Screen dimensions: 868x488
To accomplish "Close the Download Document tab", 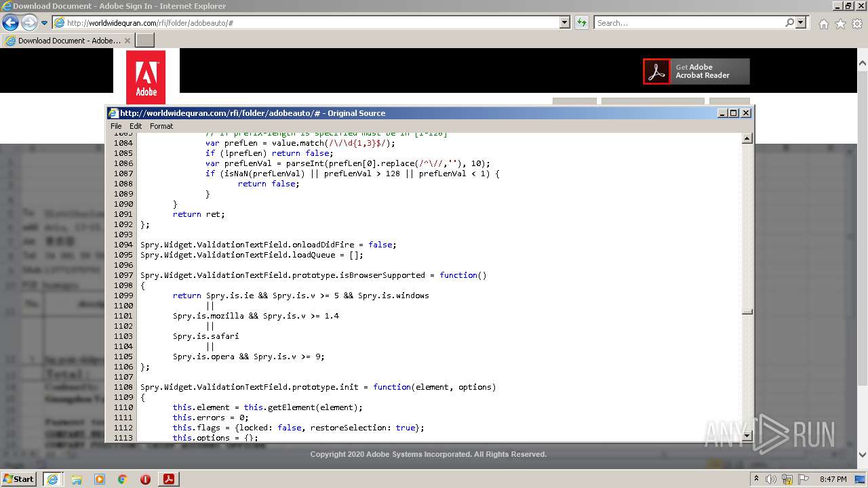I will pyautogui.click(x=127, y=41).
